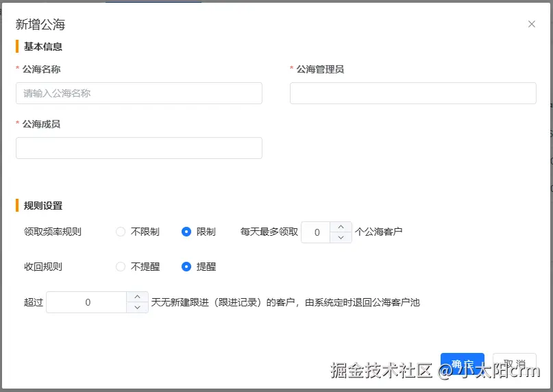553x392 pixels.
Task: Click the 新增公海 dialog title
Action: tap(40, 25)
